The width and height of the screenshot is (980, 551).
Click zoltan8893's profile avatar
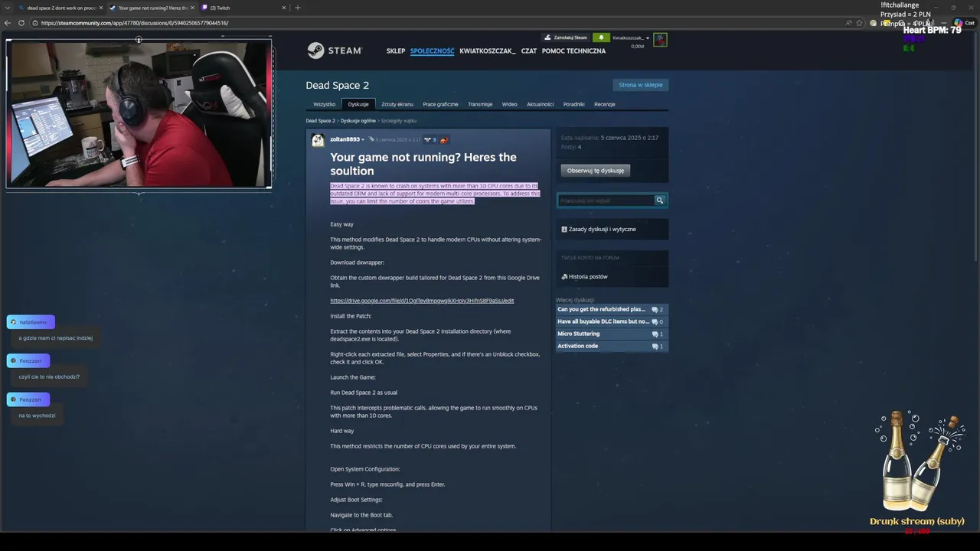pos(318,140)
